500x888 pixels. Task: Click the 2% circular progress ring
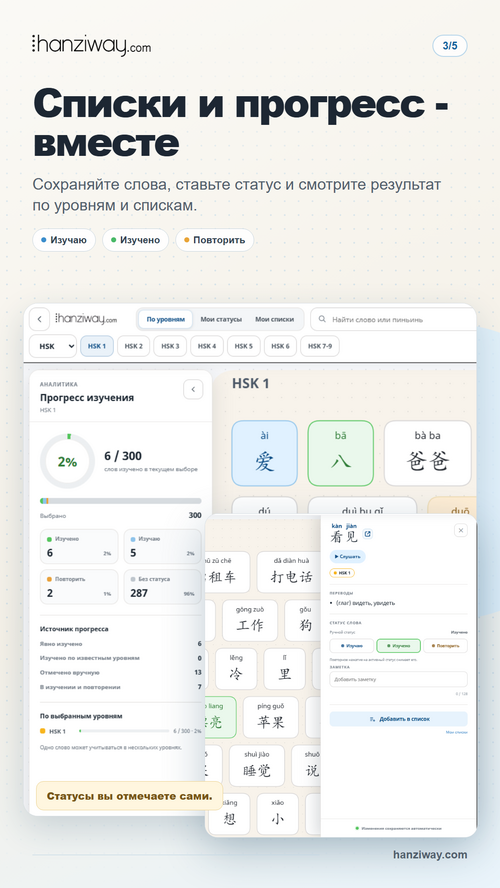67,462
